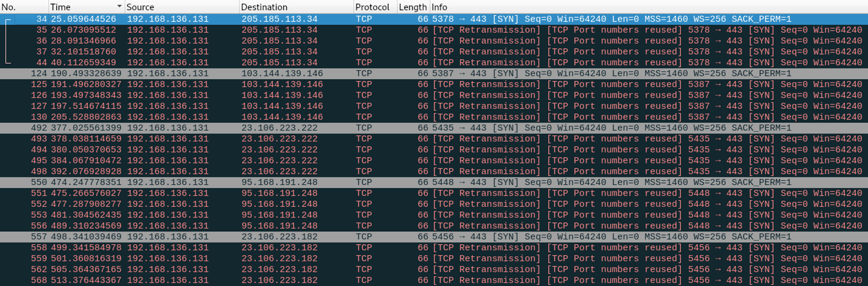Select retransmission packet number 498
Viewport: 868px width, 286px height.
pyautogui.click(x=434, y=172)
